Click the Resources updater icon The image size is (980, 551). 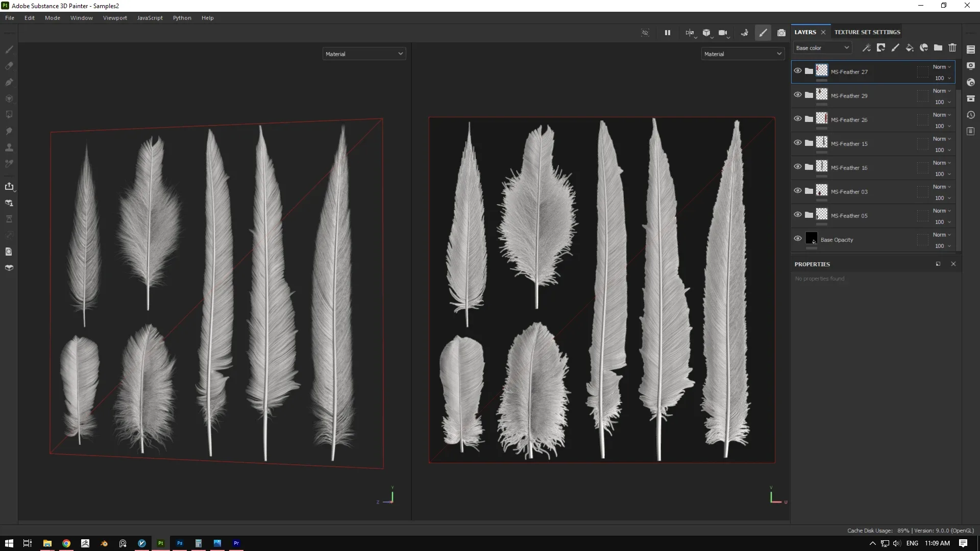click(x=9, y=252)
